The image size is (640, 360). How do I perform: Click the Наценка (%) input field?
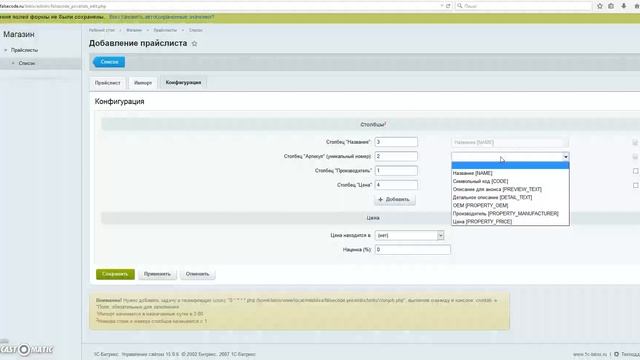pos(413,250)
